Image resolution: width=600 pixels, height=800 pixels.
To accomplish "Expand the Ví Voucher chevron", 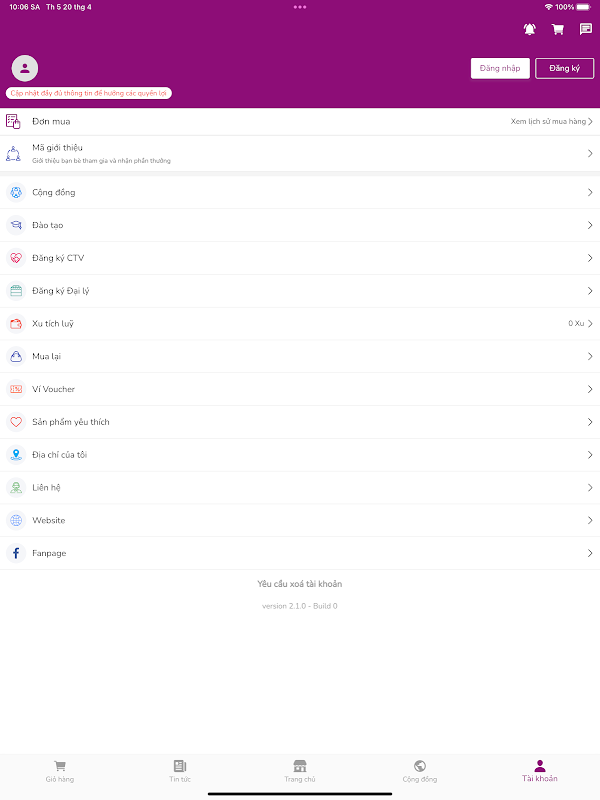I will coord(590,389).
